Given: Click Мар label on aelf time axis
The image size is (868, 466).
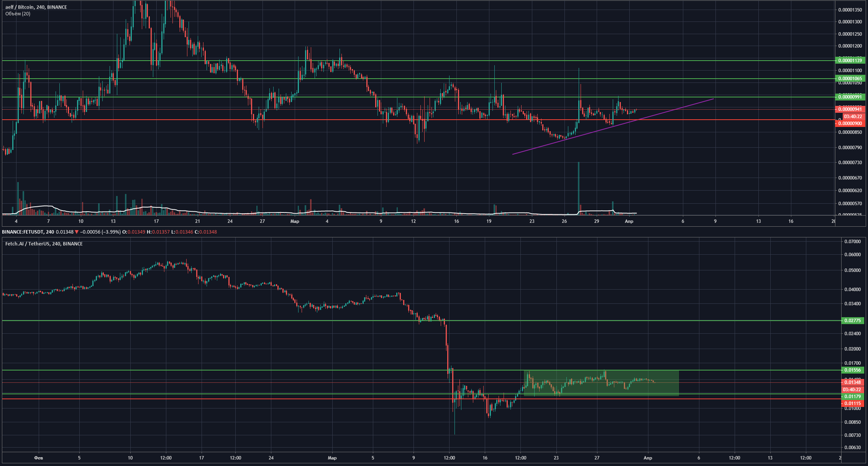Looking at the screenshot, I should click(295, 221).
